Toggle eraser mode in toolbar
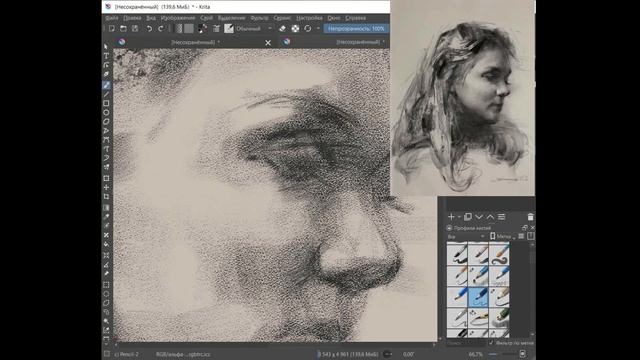The image size is (640, 360). click(282, 29)
